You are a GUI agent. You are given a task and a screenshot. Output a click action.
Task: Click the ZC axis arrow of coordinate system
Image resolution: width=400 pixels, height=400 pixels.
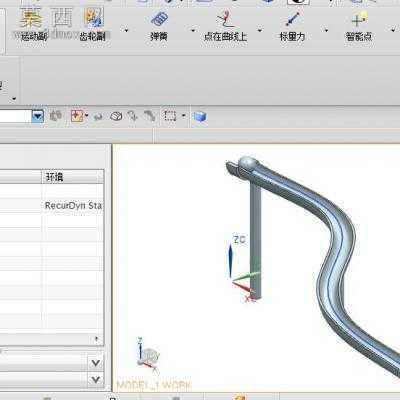tap(230, 261)
